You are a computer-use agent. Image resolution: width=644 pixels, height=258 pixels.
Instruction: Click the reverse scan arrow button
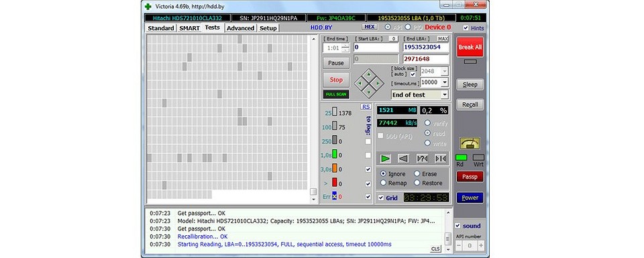[403, 159]
